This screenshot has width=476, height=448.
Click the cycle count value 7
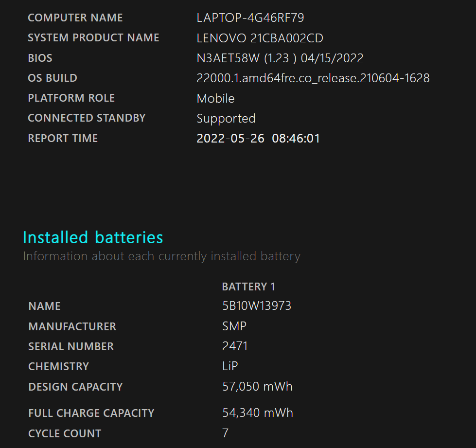coord(225,433)
